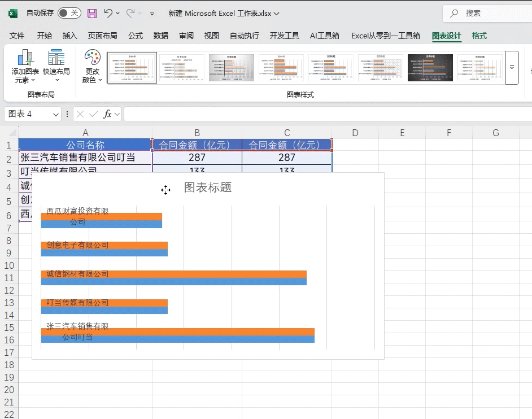Click Change Colors (更改颜色) palette icon
532x419 pixels.
(92, 66)
